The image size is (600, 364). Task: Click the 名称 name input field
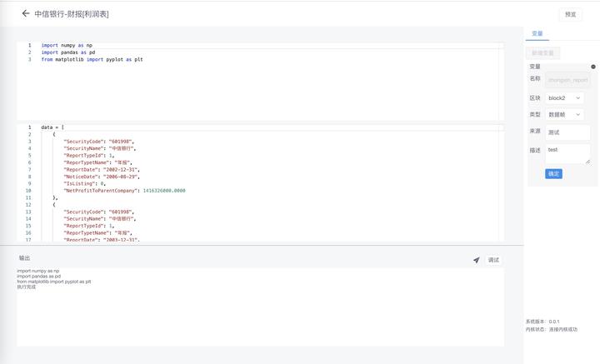pos(568,81)
